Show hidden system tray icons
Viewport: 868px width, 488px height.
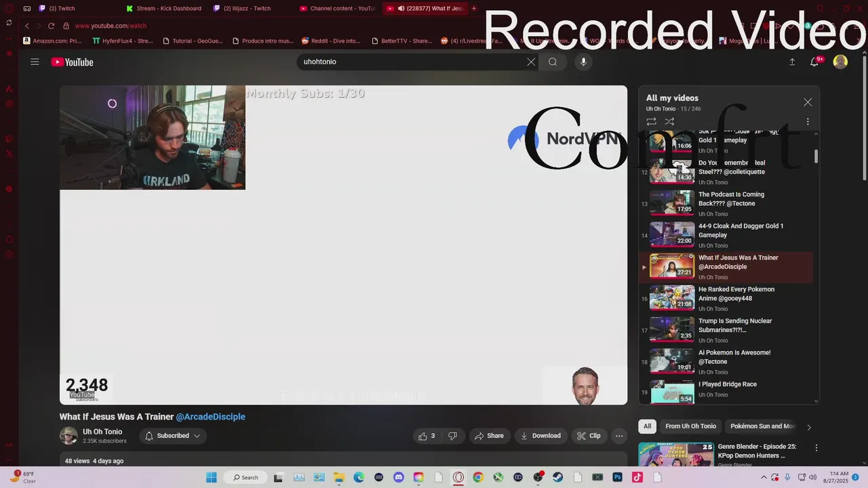[x=764, y=477]
